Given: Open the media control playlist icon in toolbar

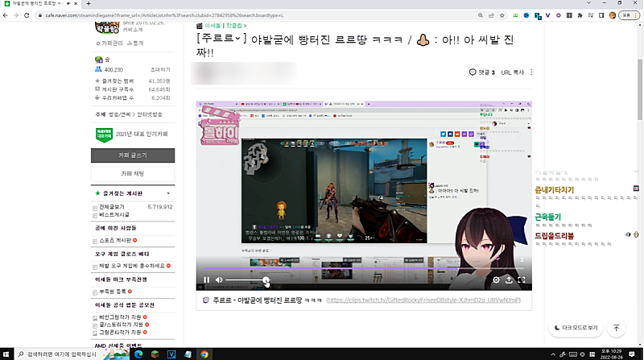Looking at the screenshot, I should (x=591, y=15).
